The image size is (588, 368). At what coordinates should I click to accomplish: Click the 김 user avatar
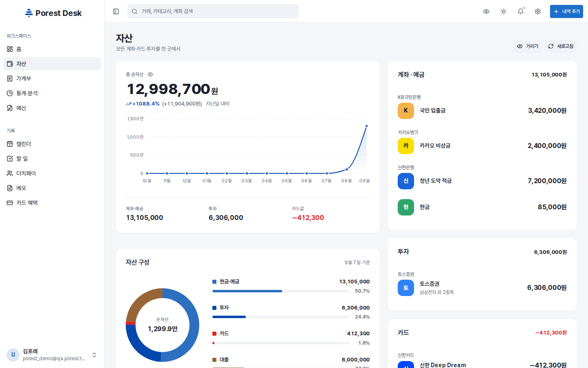tap(13, 355)
